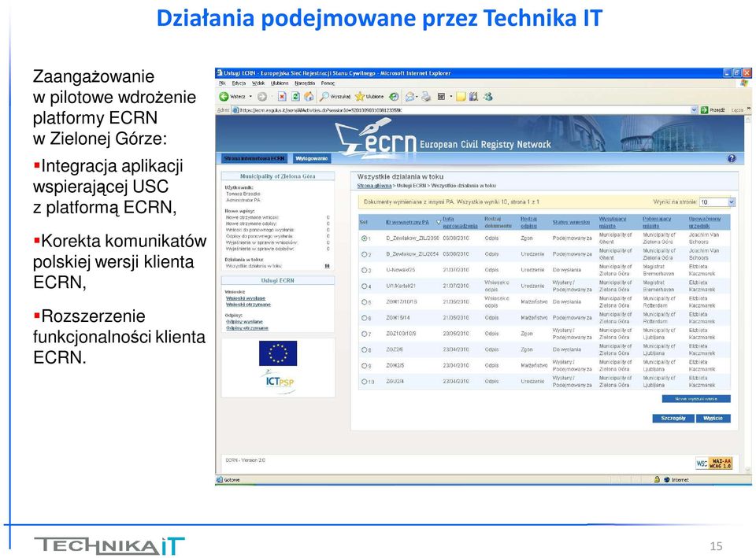Select radio for ZGM2/5 row 9
This screenshot has height=558, width=756.
pos(364,365)
